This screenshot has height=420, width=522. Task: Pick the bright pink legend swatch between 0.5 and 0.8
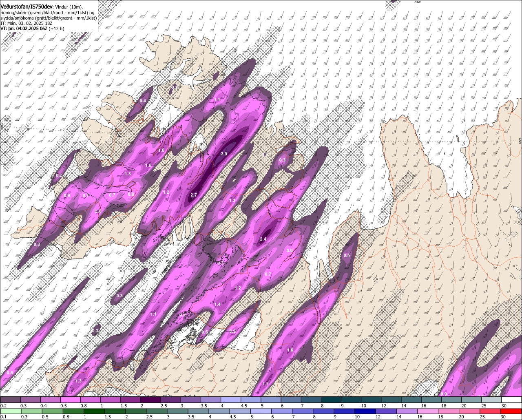tap(70, 400)
